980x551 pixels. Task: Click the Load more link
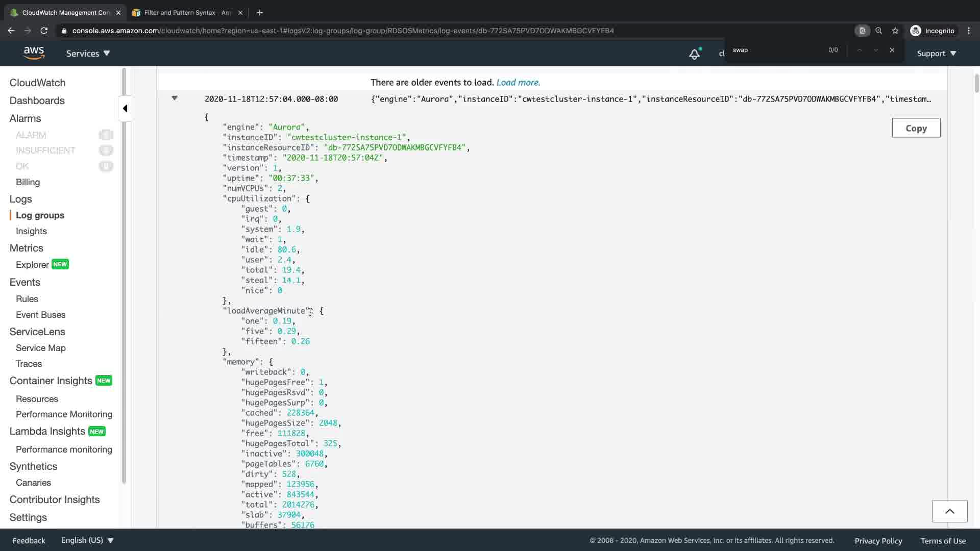tap(518, 83)
